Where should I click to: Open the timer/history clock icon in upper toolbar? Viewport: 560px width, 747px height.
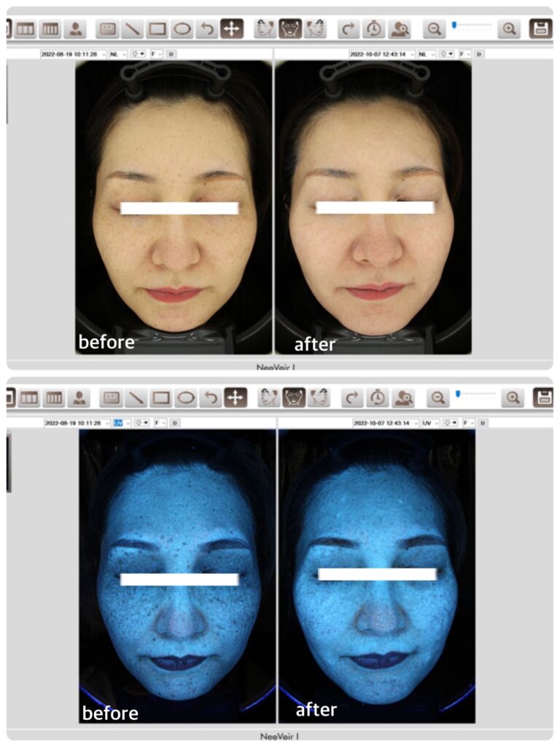pyautogui.click(x=373, y=29)
